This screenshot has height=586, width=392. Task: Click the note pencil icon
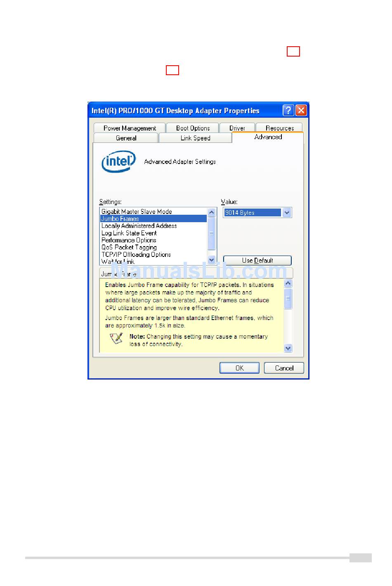pos(117,339)
